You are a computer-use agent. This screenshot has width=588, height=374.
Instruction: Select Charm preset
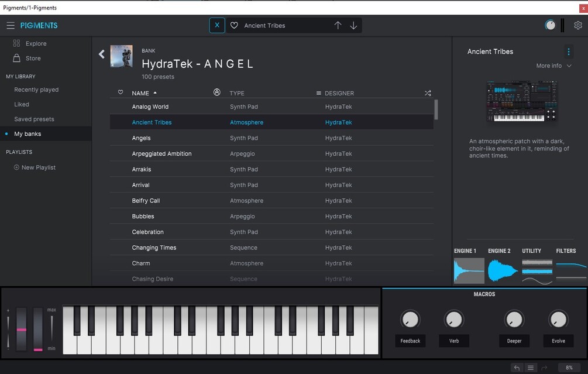point(271,263)
